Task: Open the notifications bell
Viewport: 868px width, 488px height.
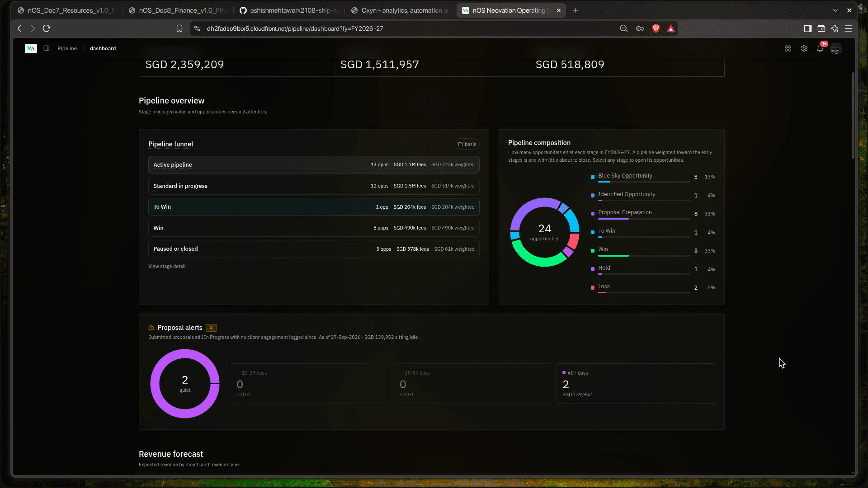Action: [820, 48]
